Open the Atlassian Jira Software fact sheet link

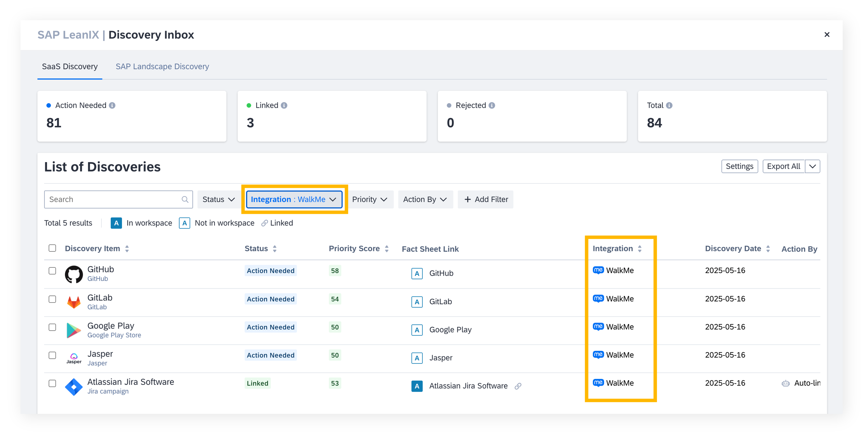(x=468, y=386)
